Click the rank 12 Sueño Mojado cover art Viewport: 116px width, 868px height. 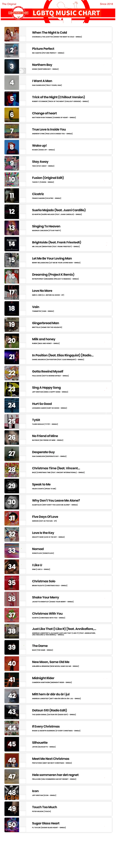12,212
